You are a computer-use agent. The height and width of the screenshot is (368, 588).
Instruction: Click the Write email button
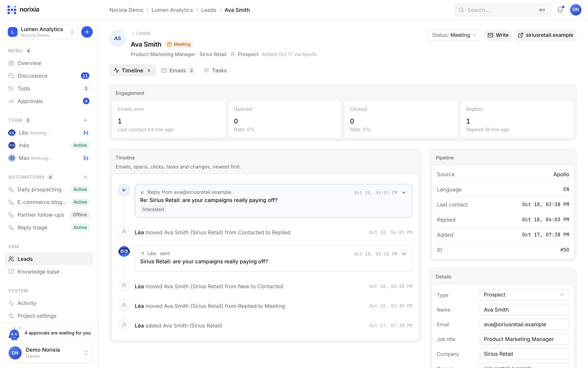(498, 35)
